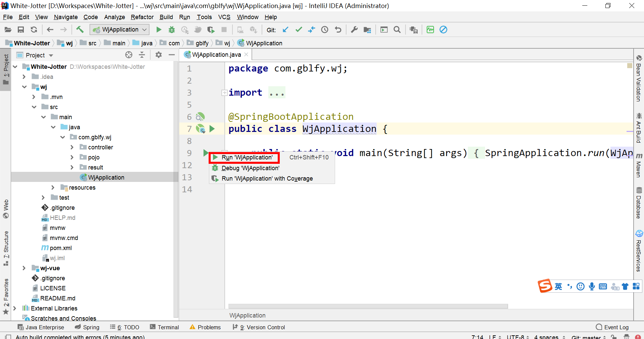Open the Problems tool window
Image resolution: width=644 pixels, height=339 pixels.
click(x=205, y=327)
